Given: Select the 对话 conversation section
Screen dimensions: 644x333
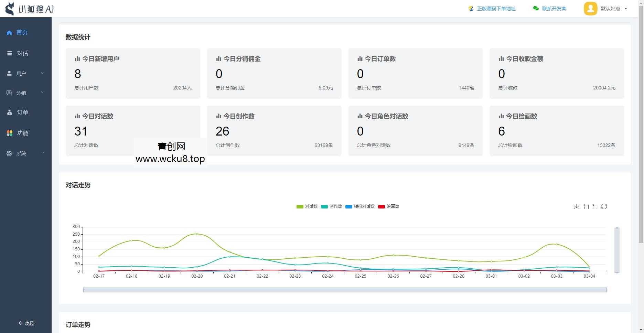Looking at the screenshot, I should [22, 53].
